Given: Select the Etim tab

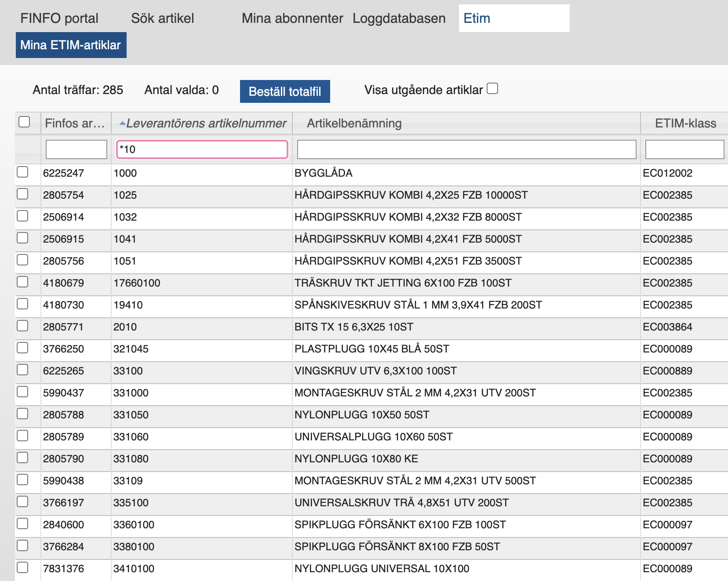Looking at the screenshot, I should point(477,18).
